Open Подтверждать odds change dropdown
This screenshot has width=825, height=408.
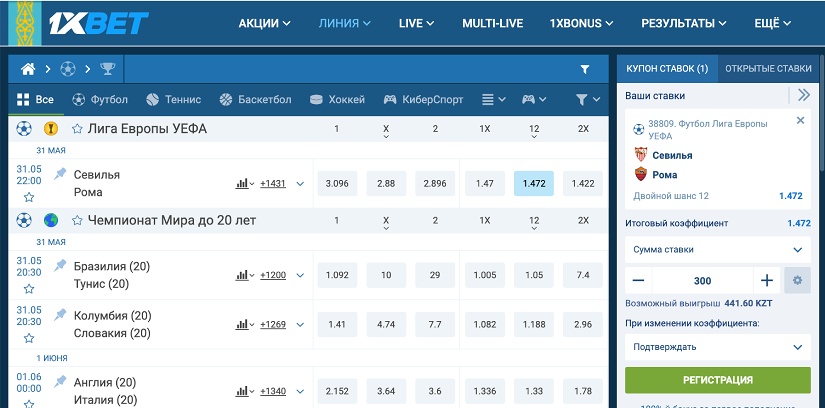pyautogui.click(x=718, y=347)
